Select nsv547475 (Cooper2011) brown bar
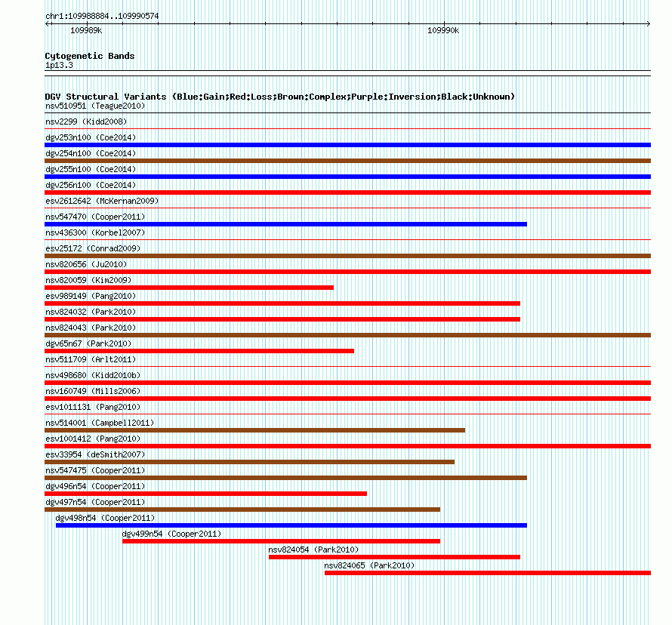Image resolution: width=672 pixels, height=625 pixels. (x=286, y=478)
